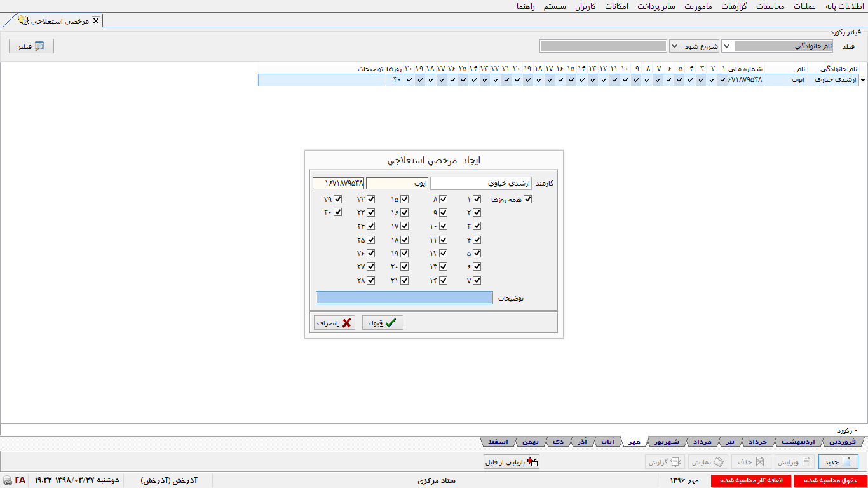868x488 pixels.
Task: Click the employee last name field ارشدی خیاوی
Action: point(481,183)
